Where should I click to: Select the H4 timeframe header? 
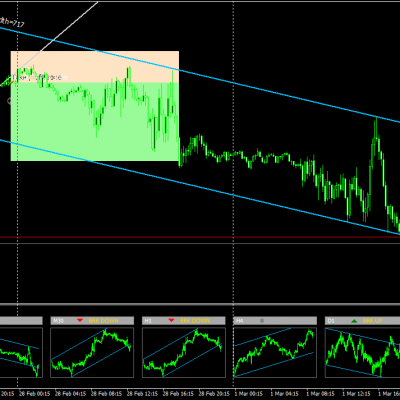[275, 321]
